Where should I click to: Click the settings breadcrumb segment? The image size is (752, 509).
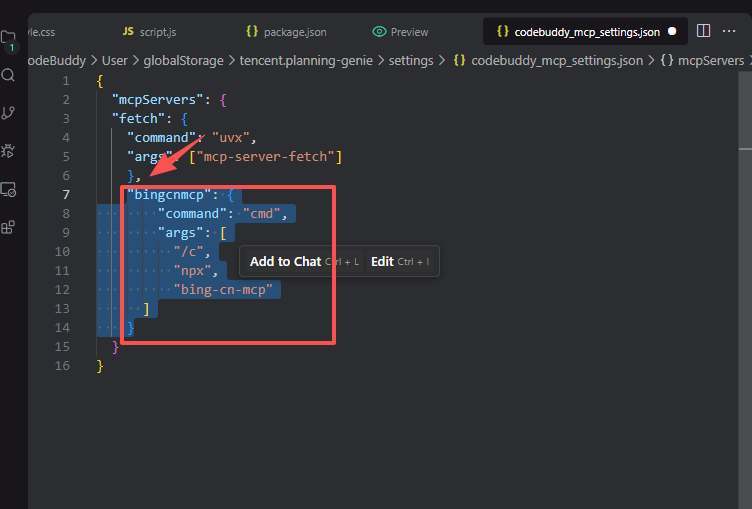click(411, 60)
